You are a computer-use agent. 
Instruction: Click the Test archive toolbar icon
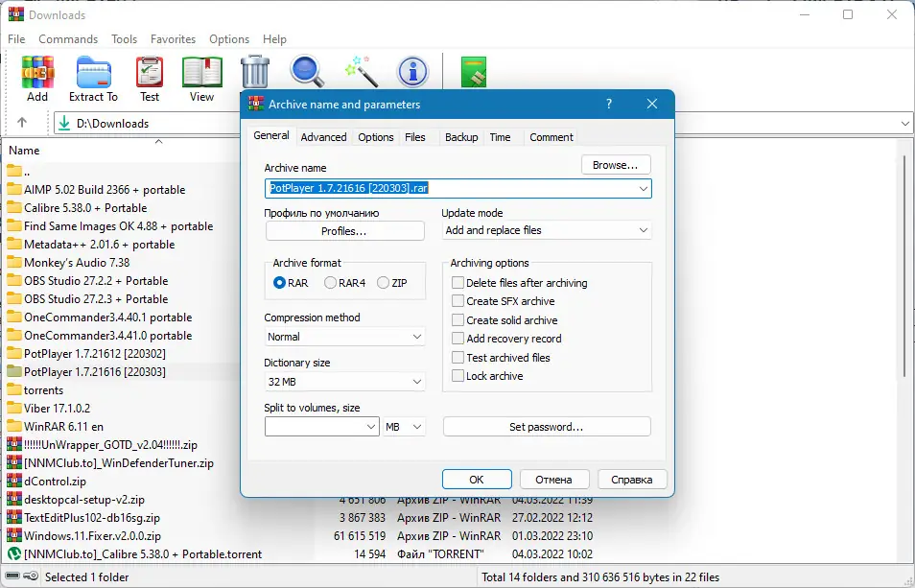(x=150, y=72)
